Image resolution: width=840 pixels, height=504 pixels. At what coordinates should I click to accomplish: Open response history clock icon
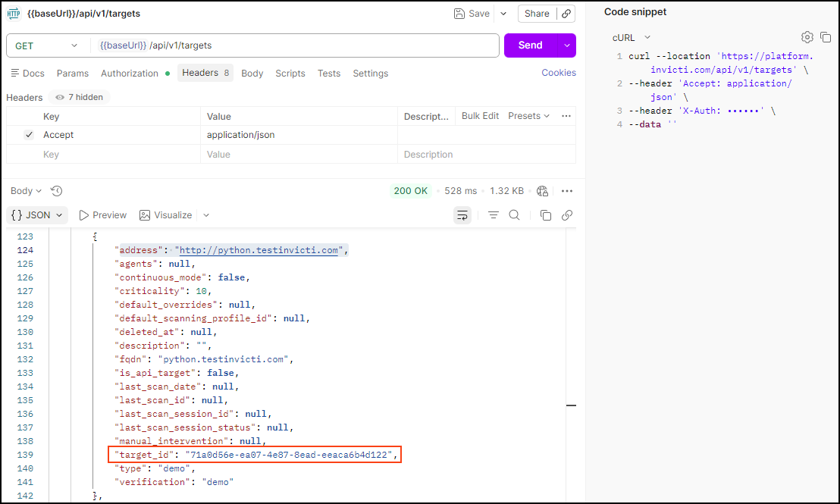tap(56, 191)
